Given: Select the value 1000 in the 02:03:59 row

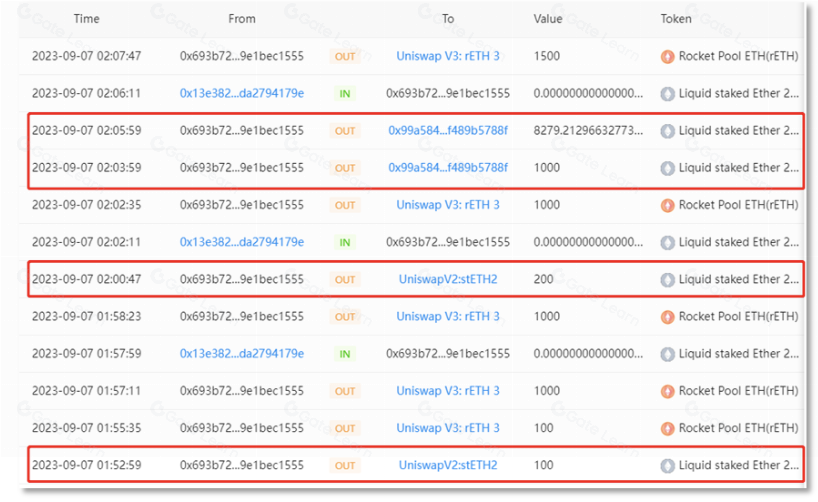Looking at the screenshot, I should click(546, 168).
